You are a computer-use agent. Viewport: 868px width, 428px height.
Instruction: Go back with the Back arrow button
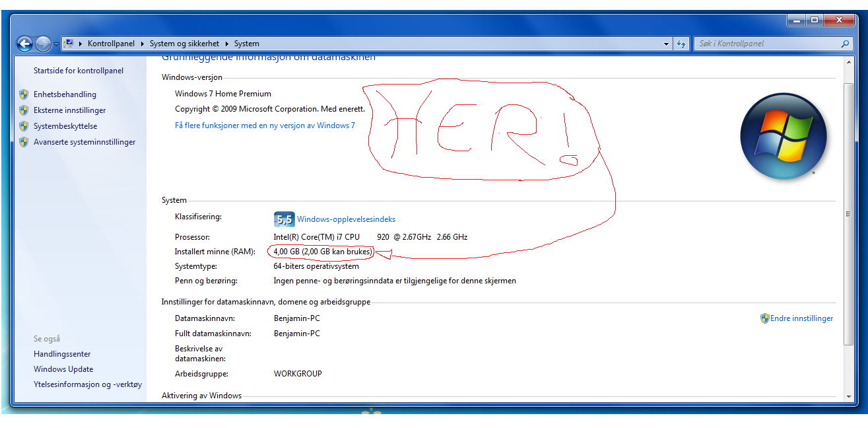[x=24, y=44]
